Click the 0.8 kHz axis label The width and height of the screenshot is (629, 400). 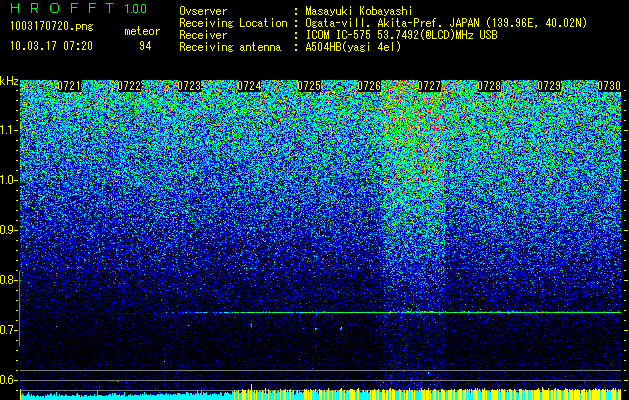coord(9,280)
